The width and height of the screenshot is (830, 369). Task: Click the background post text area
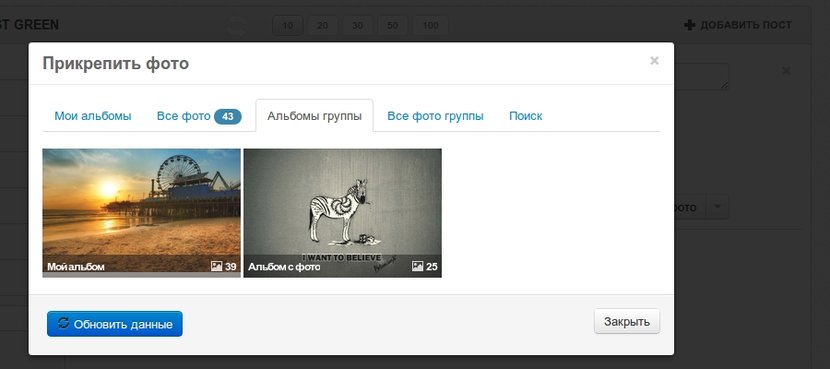tap(701, 77)
